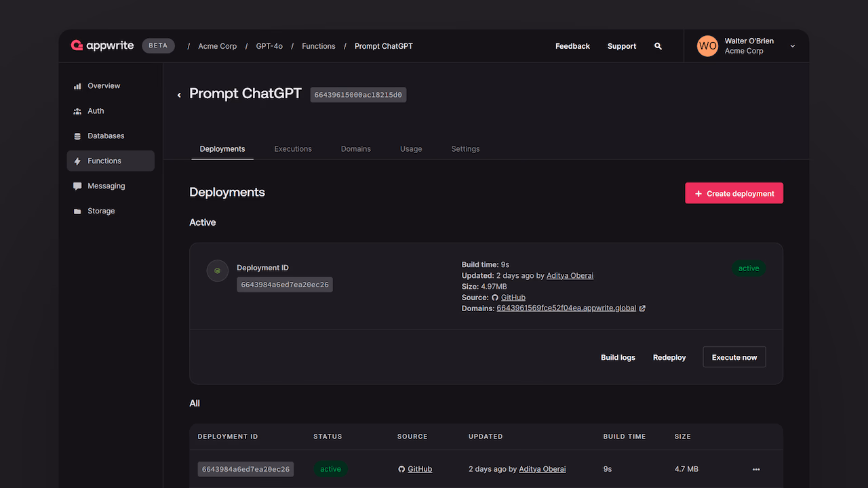Image resolution: width=868 pixels, height=488 pixels.
Task: Click the Prompt ChatGPT breadcrumb
Action: [384, 46]
